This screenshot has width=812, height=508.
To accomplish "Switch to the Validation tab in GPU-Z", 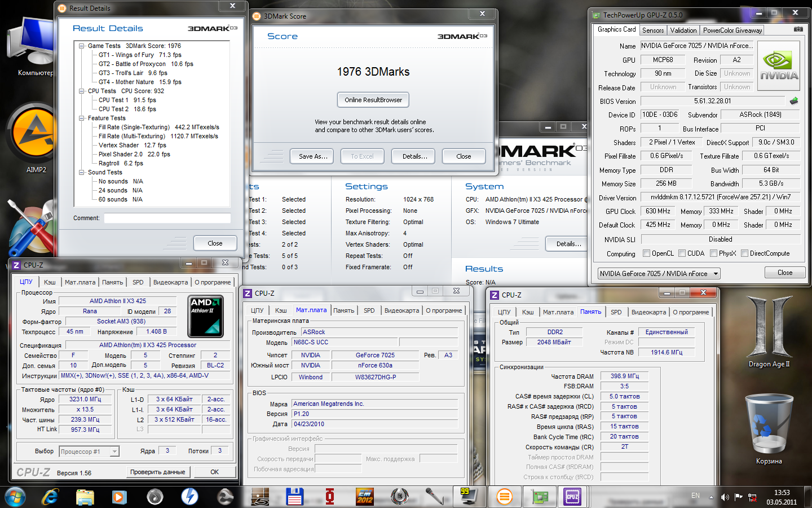I will tap(683, 30).
